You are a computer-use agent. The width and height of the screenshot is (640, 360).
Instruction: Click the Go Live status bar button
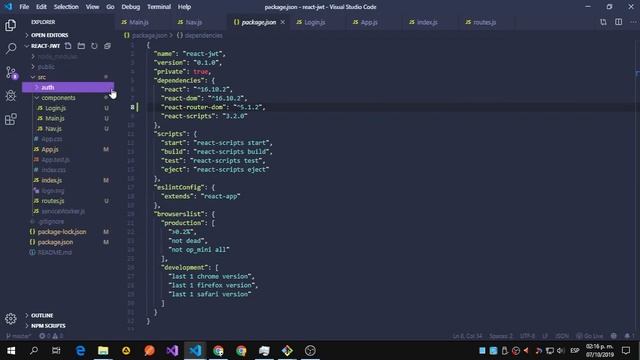(589, 336)
